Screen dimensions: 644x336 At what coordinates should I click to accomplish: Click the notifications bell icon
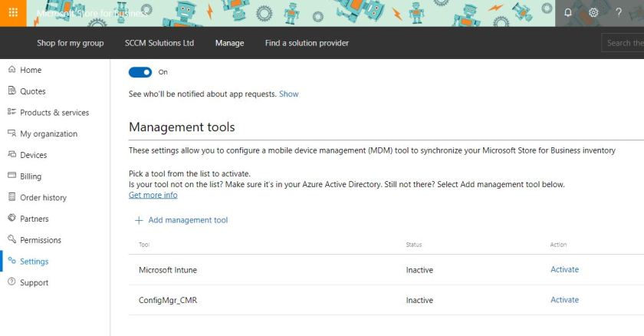(568, 13)
